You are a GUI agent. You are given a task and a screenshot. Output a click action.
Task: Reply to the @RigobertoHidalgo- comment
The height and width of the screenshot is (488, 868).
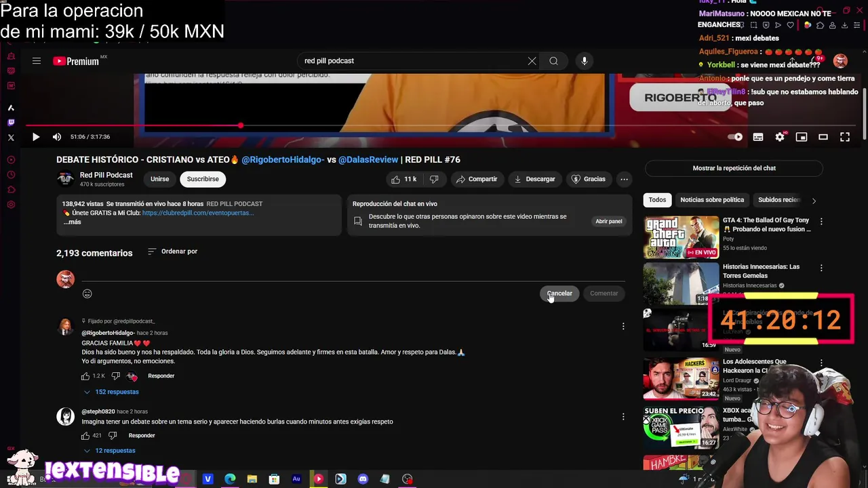[x=161, y=376]
